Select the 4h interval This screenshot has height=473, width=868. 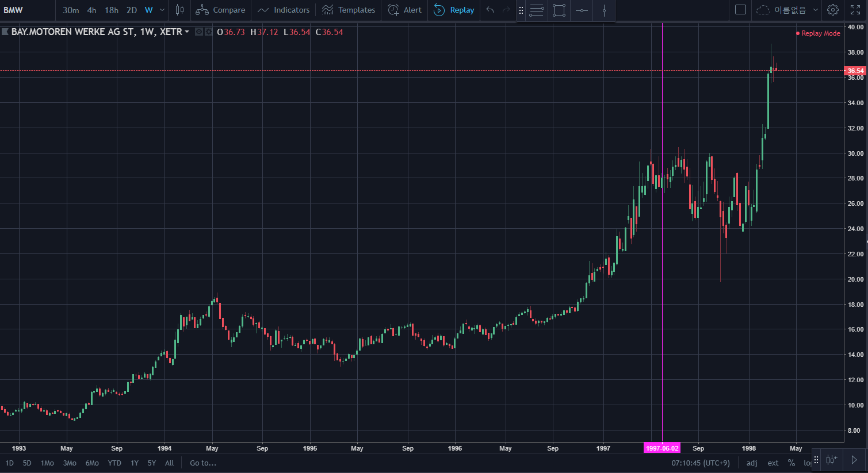coord(91,10)
